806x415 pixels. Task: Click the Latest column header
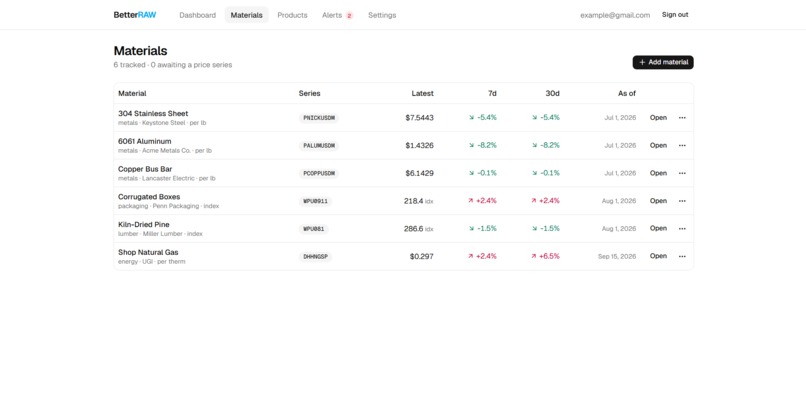pyautogui.click(x=423, y=94)
